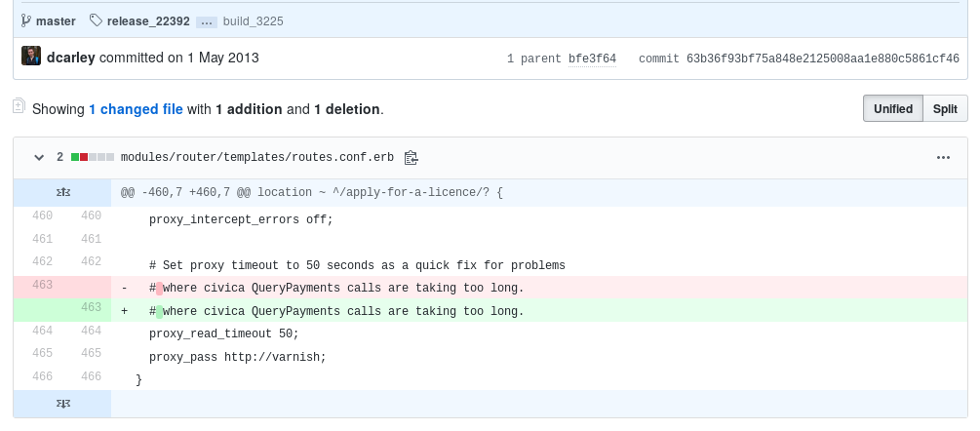Click line number 465 in right column

[x=91, y=353]
